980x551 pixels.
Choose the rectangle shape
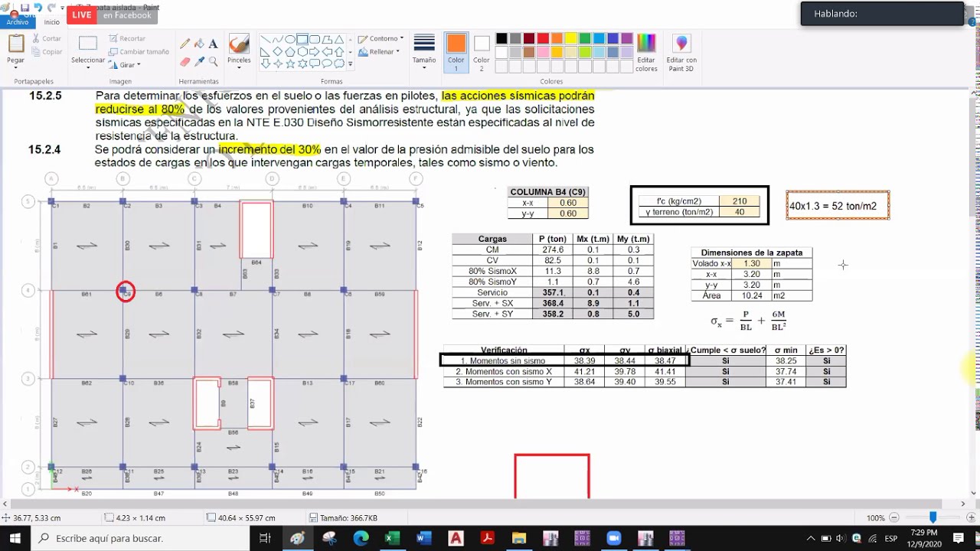tap(302, 40)
